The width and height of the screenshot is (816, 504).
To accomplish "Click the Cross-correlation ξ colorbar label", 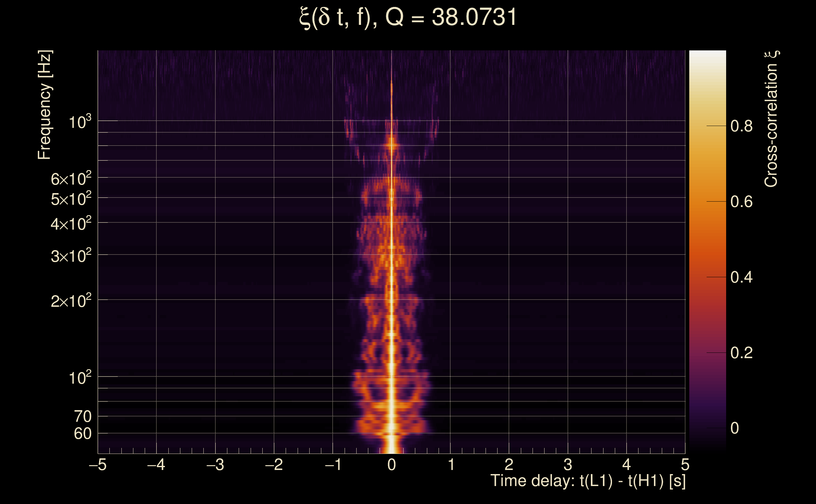I will tap(771, 118).
